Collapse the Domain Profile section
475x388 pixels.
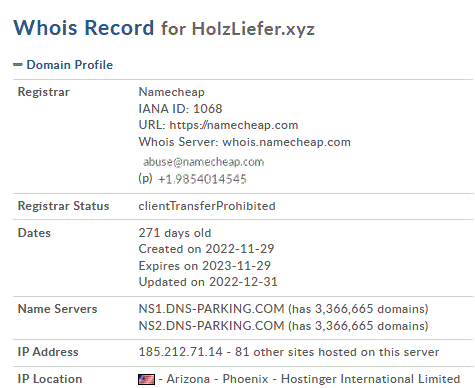18,65
